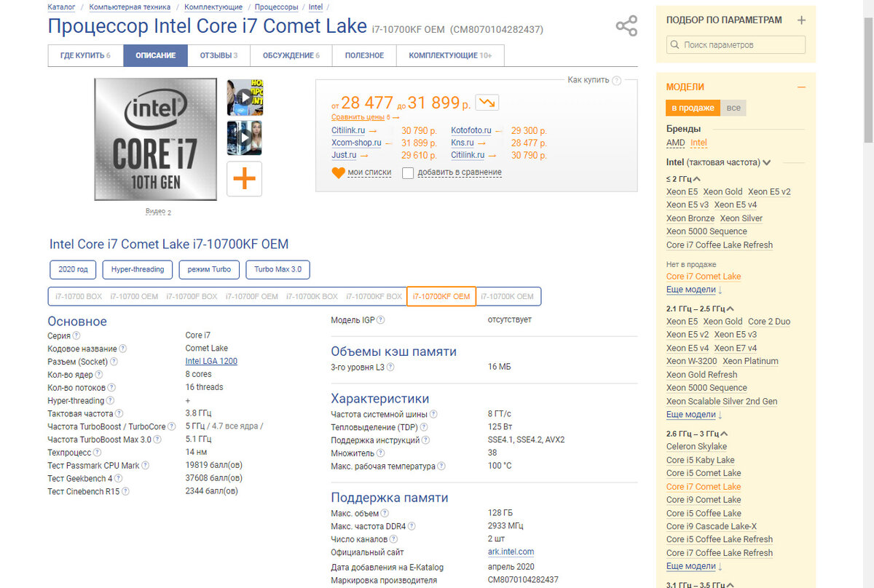Click the hint icon next to 'Тепловыделение (TDP)'
This screenshot has width=874, height=588.
click(x=424, y=427)
